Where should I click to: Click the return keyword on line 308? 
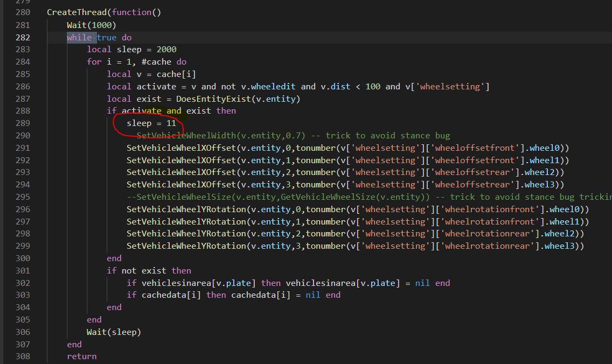[82, 356]
